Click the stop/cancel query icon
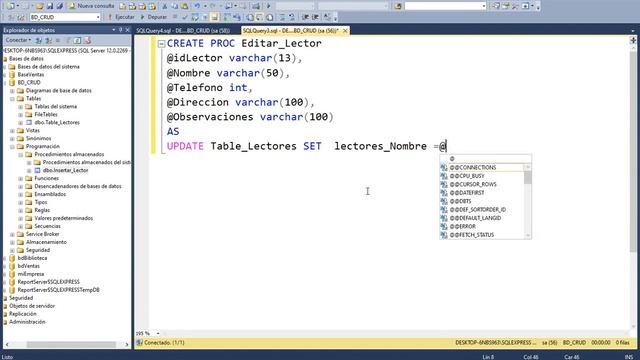 tap(175, 17)
